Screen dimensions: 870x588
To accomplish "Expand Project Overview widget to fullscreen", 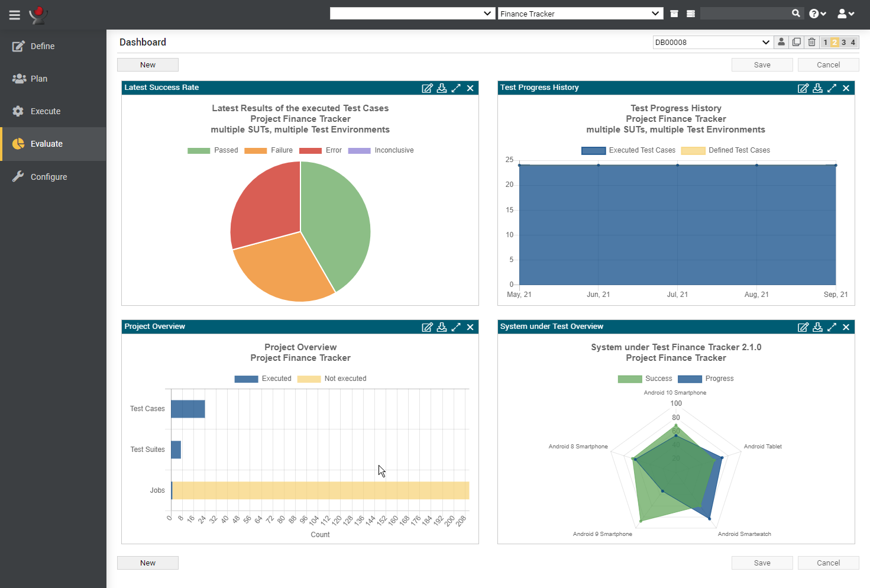I will click(456, 327).
